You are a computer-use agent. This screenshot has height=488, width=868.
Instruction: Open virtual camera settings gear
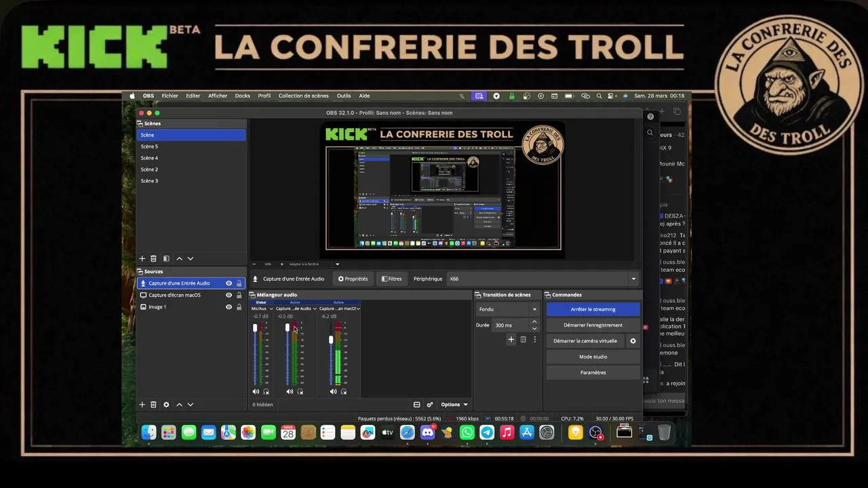click(x=633, y=341)
